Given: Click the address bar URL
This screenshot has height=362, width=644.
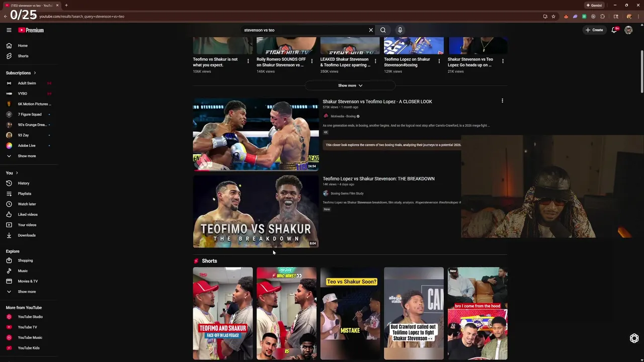Looking at the screenshot, I should click(x=82, y=16).
